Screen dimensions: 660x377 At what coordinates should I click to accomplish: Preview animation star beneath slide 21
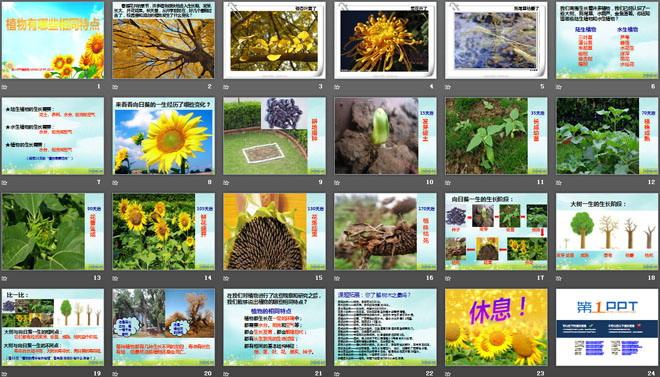coord(226,374)
